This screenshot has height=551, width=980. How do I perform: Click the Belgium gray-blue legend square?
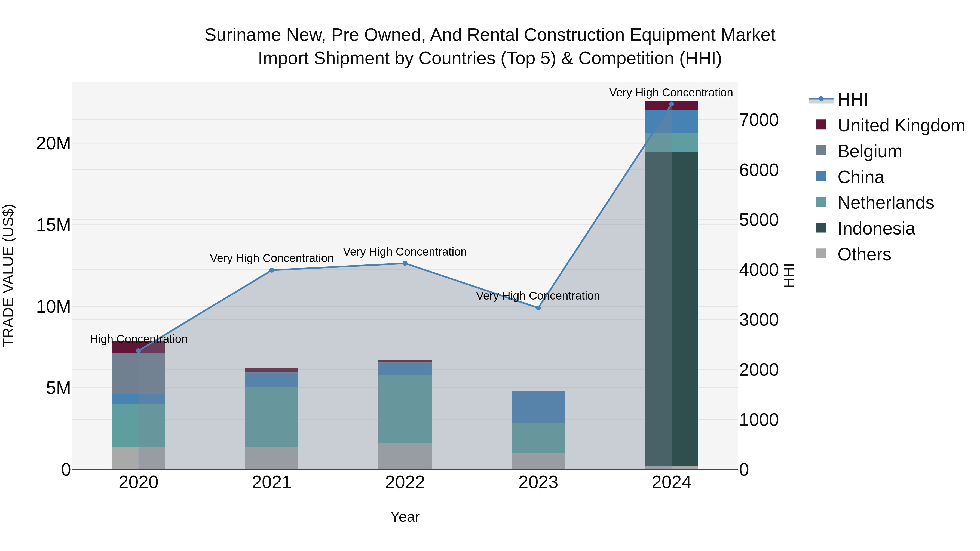click(821, 150)
